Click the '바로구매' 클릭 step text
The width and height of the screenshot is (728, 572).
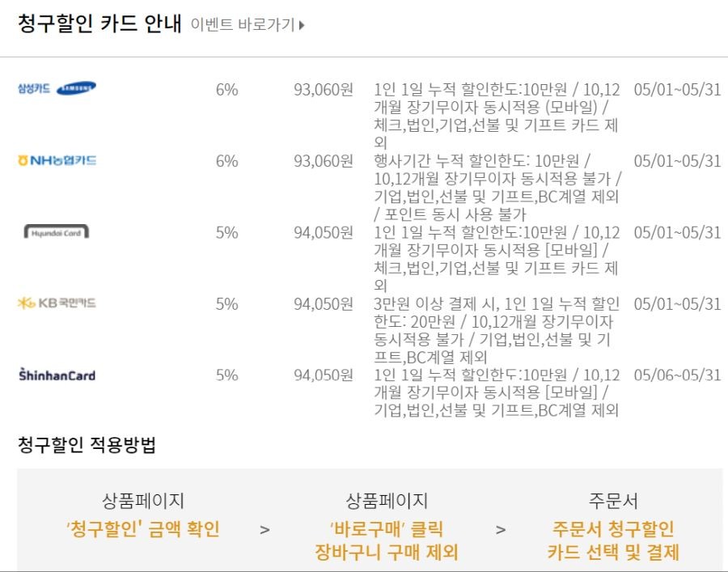(387, 529)
